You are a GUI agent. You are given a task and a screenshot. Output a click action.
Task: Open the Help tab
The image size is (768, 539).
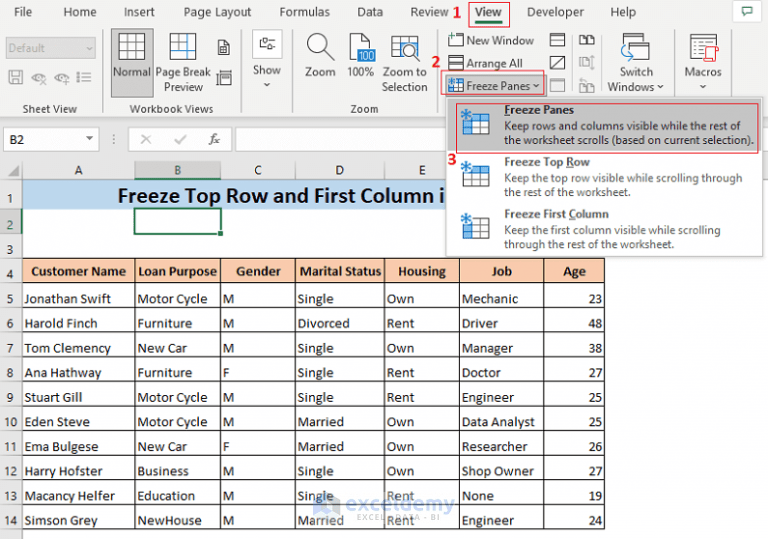pyautogui.click(x=623, y=12)
